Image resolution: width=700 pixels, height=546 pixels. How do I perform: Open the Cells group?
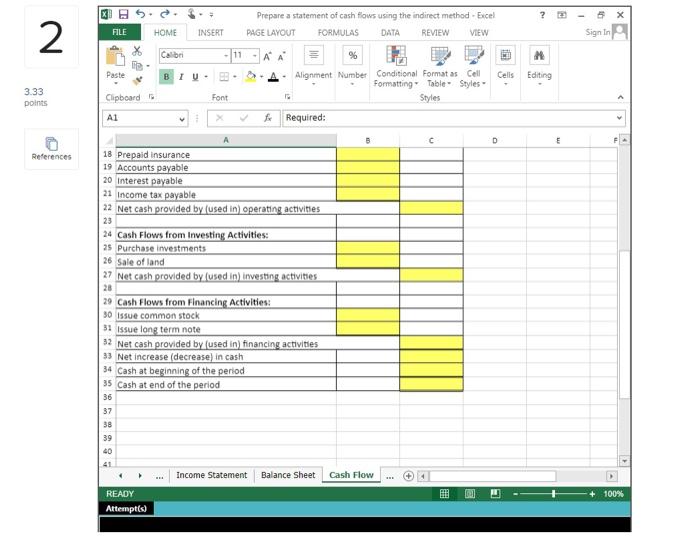coord(505,65)
